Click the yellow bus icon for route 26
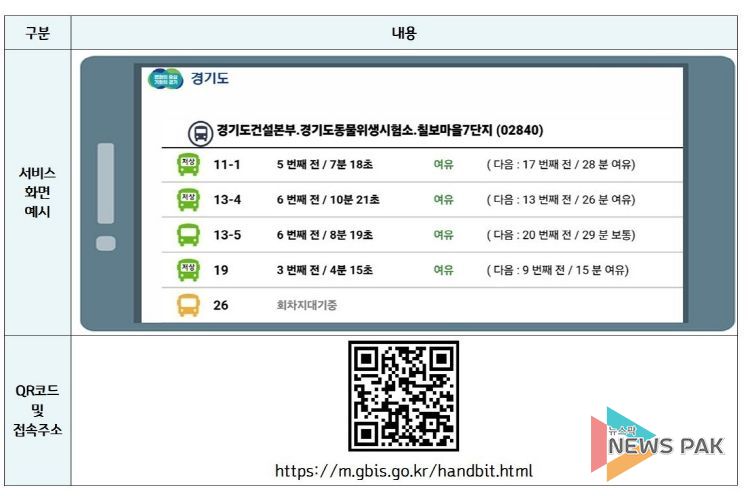Viewport: 748px width, 496px height. [x=188, y=305]
